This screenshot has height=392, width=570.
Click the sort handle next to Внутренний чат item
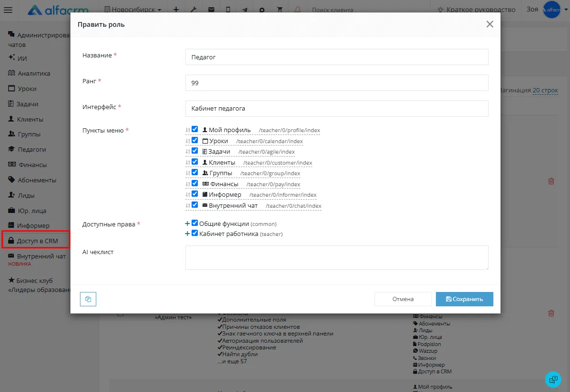tap(188, 206)
